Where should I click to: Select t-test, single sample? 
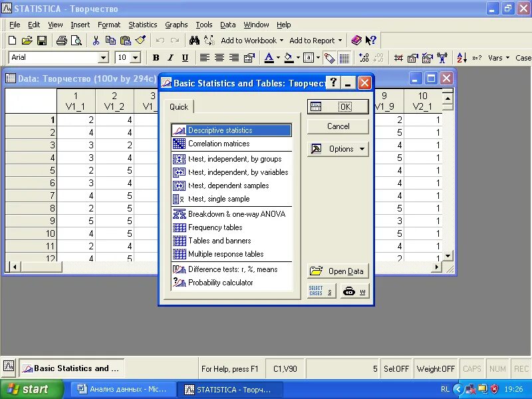click(x=231, y=199)
